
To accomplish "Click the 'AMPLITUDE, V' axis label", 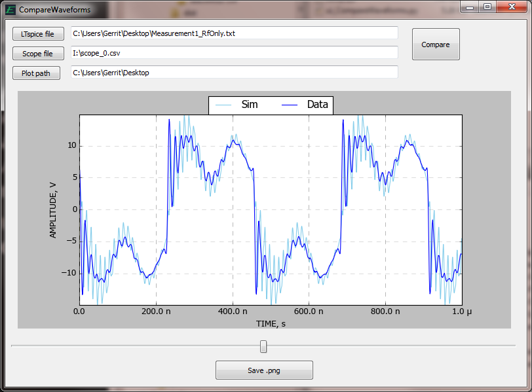I will 54,209.
